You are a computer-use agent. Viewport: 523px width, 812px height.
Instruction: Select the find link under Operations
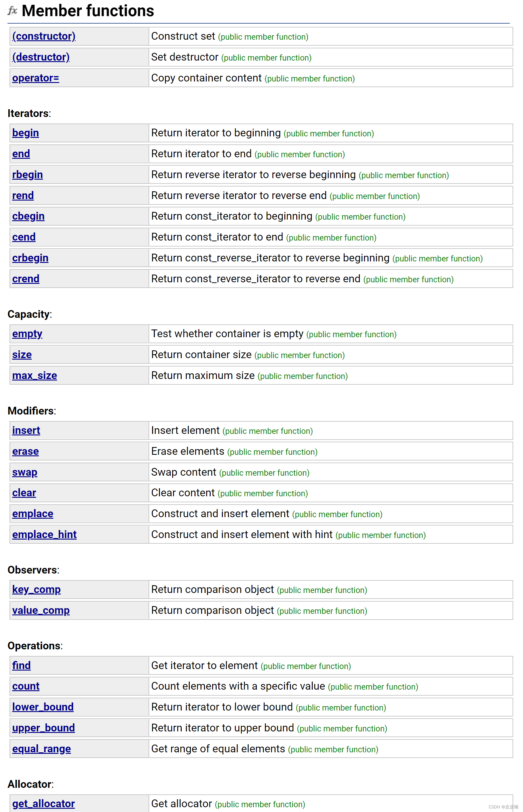21,665
